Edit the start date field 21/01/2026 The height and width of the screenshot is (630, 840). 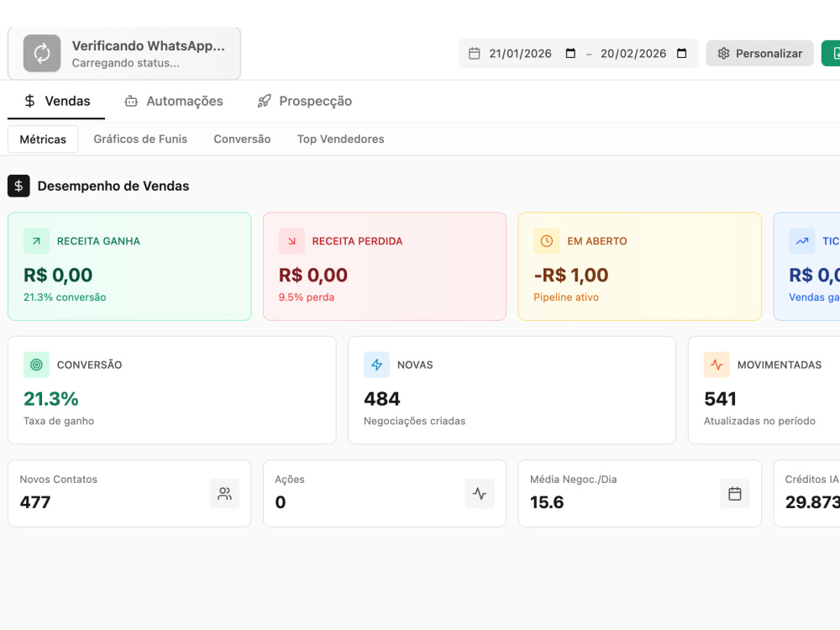(x=520, y=54)
